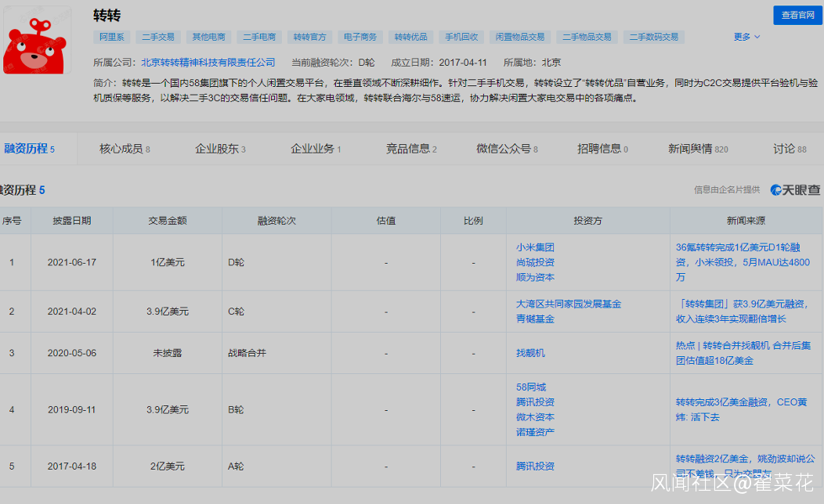The image size is (824, 504).
Task: Click date cell 2019-09-11
Action: pos(72,409)
